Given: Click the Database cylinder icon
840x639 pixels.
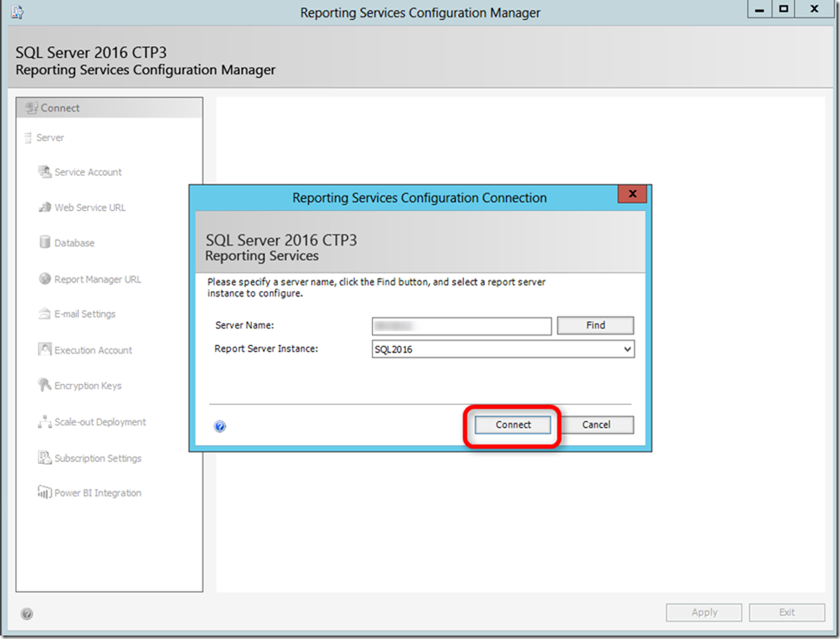Looking at the screenshot, I should point(44,242).
